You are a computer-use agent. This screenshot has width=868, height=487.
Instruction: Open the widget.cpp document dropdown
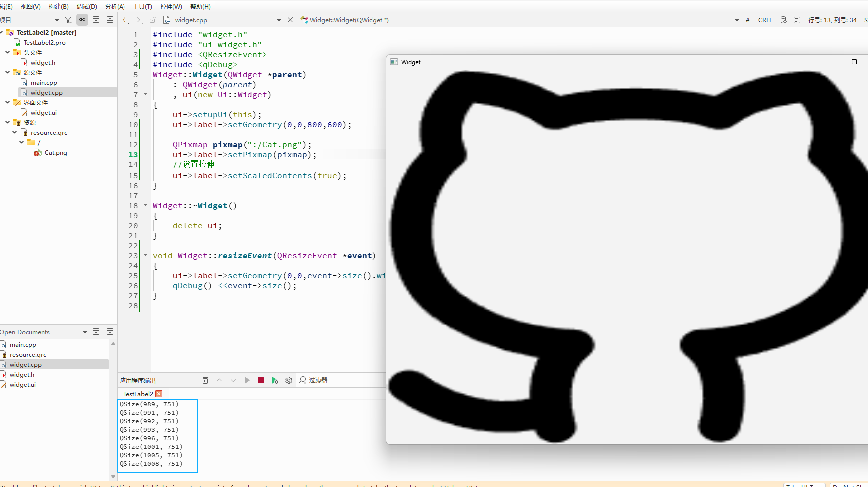pyautogui.click(x=279, y=20)
